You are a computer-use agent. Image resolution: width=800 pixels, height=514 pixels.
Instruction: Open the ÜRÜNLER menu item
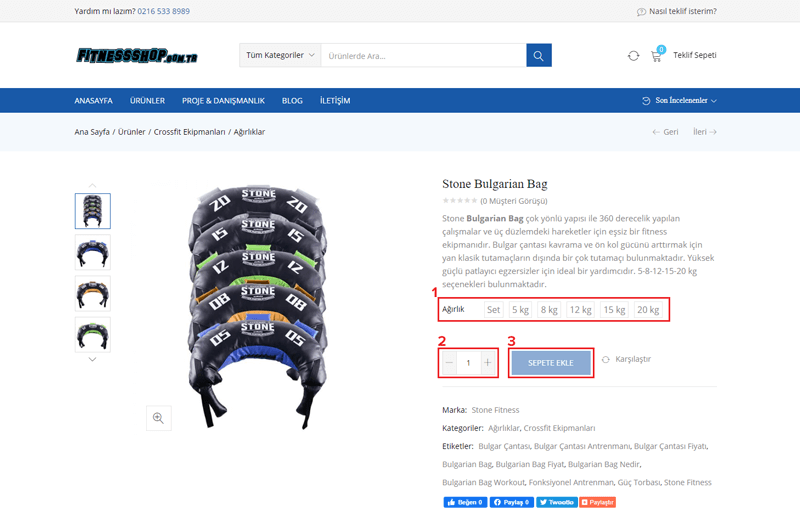tap(147, 101)
